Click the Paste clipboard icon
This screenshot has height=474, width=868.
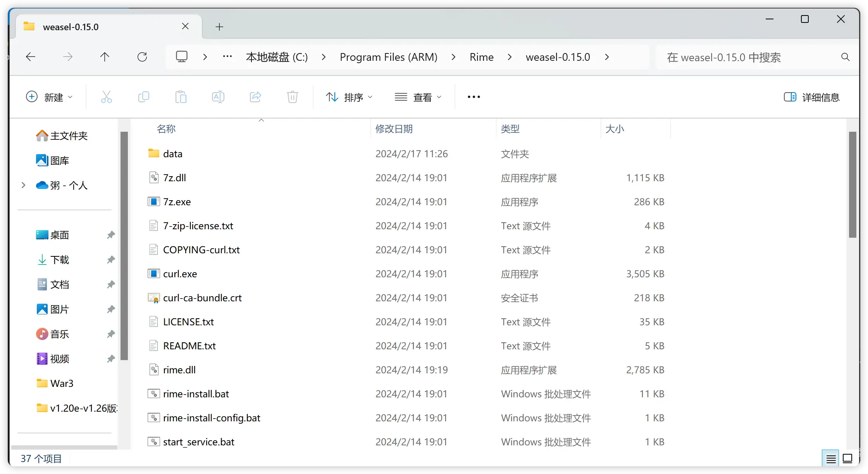181,97
